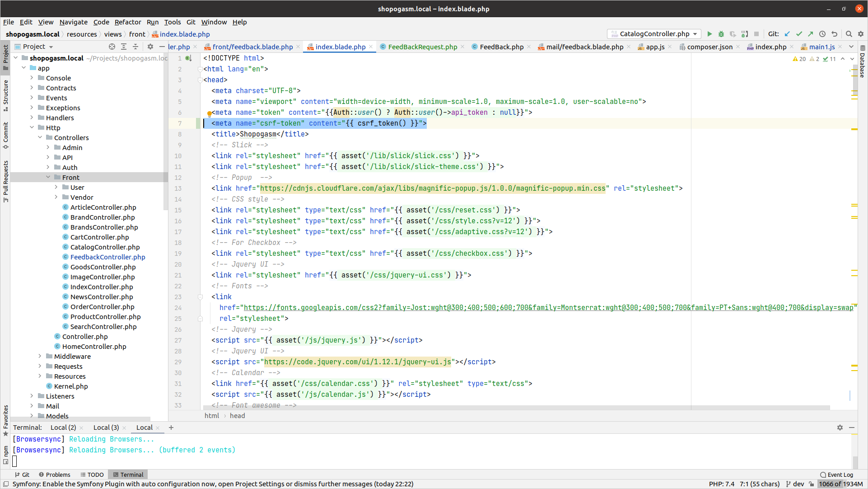This screenshot has height=489, width=868.
Task: Click the 20 warnings inspection indicator
Action: pyautogui.click(x=799, y=59)
